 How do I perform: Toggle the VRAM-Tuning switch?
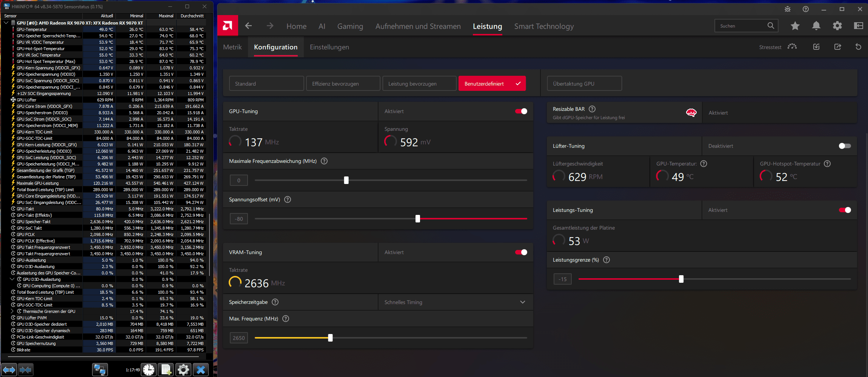(521, 252)
